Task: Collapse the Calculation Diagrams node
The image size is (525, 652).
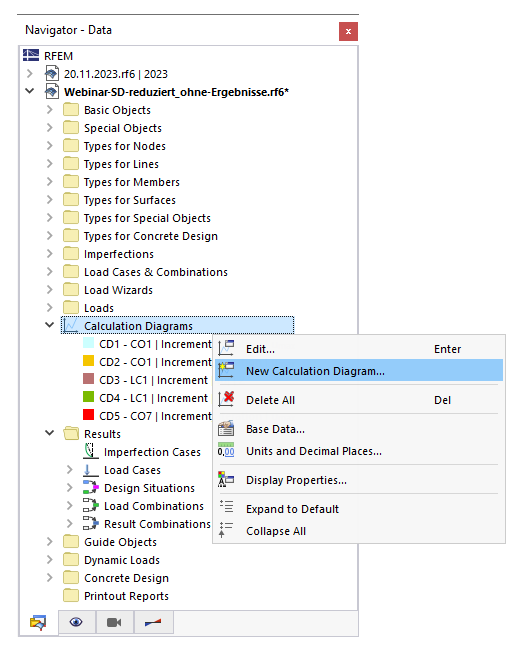Action: click(x=49, y=325)
